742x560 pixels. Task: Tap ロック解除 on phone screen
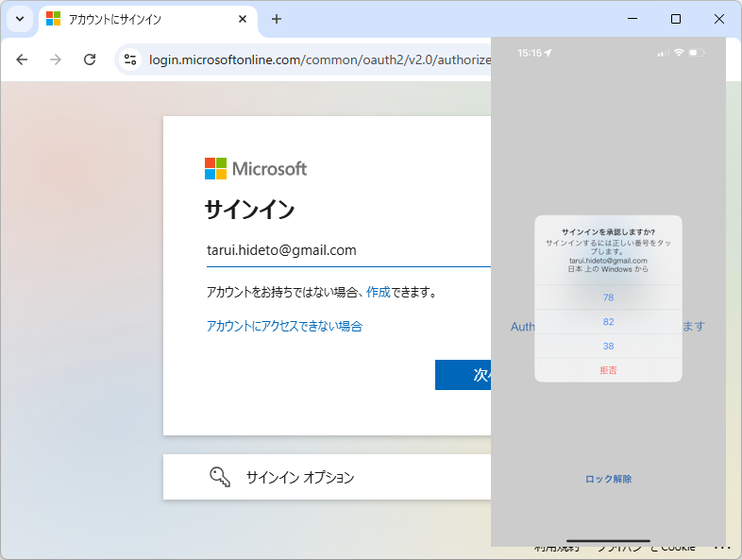click(609, 479)
